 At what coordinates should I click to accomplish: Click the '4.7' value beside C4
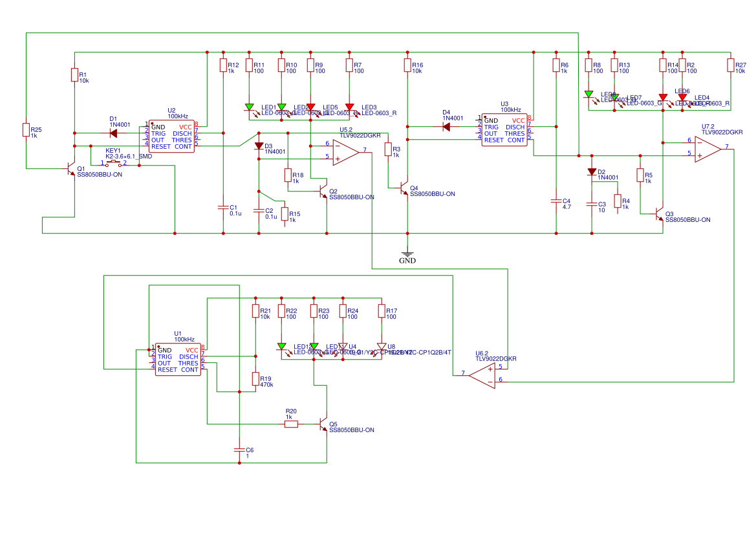point(567,207)
